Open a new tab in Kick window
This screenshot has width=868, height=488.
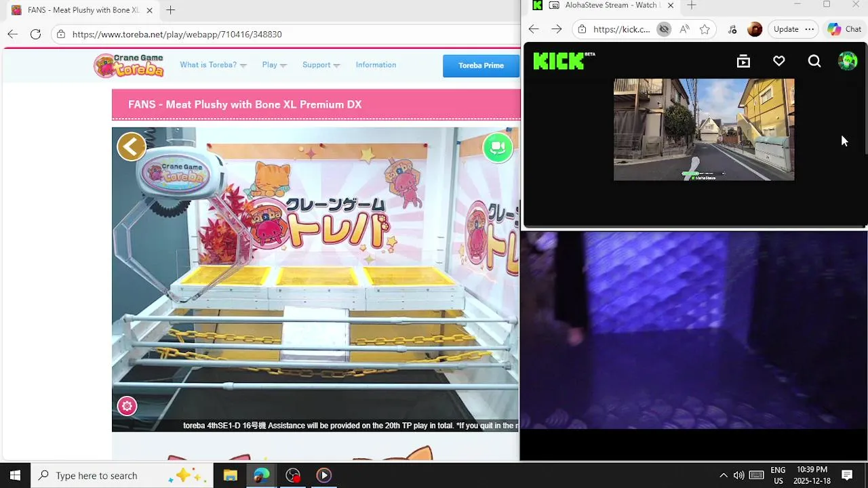pyautogui.click(x=692, y=5)
